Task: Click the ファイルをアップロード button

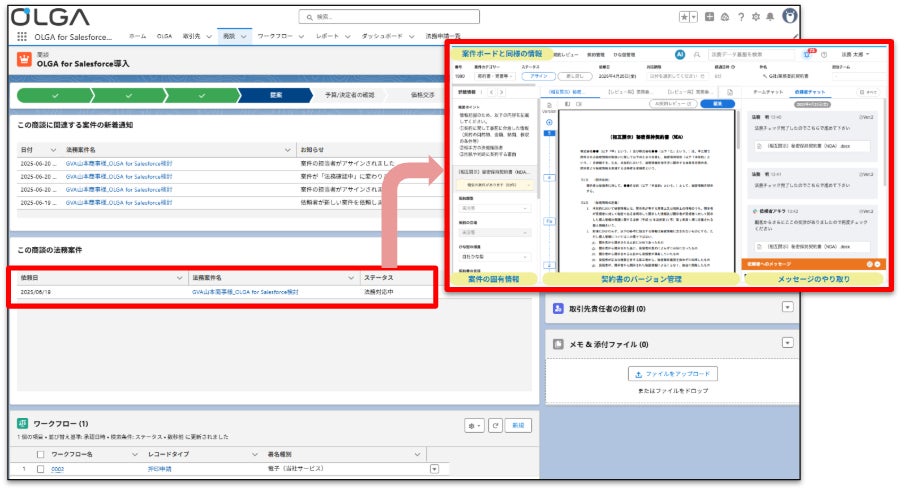Action: 673,374
